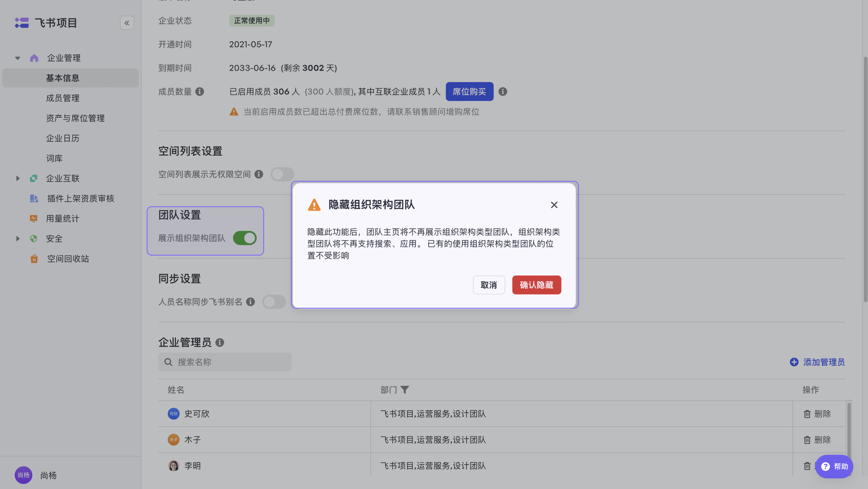Collapse the 企业管理 tree section
The image size is (868, 489).
click(x=18, y=58)
